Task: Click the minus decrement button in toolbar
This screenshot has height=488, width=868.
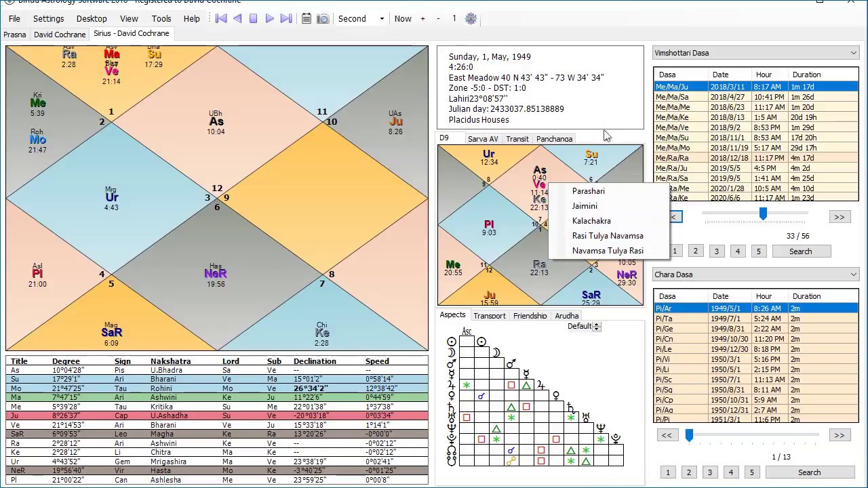Action: pos(438,18)
